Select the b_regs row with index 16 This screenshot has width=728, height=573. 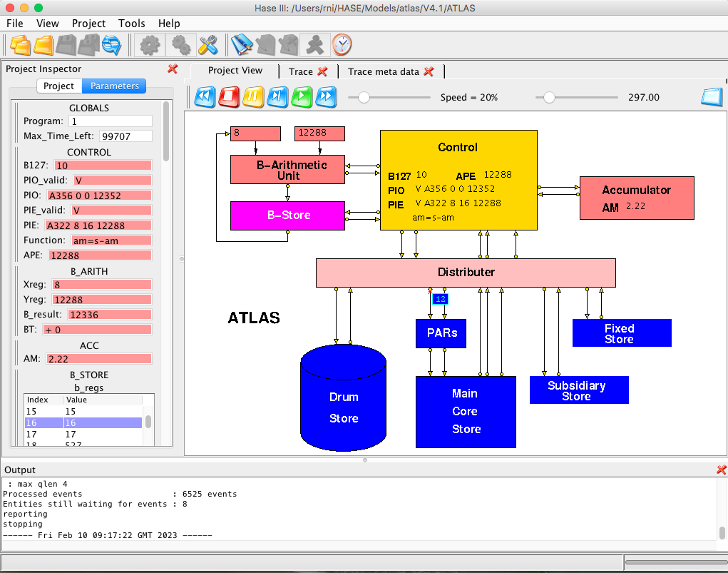click(83, 423)
